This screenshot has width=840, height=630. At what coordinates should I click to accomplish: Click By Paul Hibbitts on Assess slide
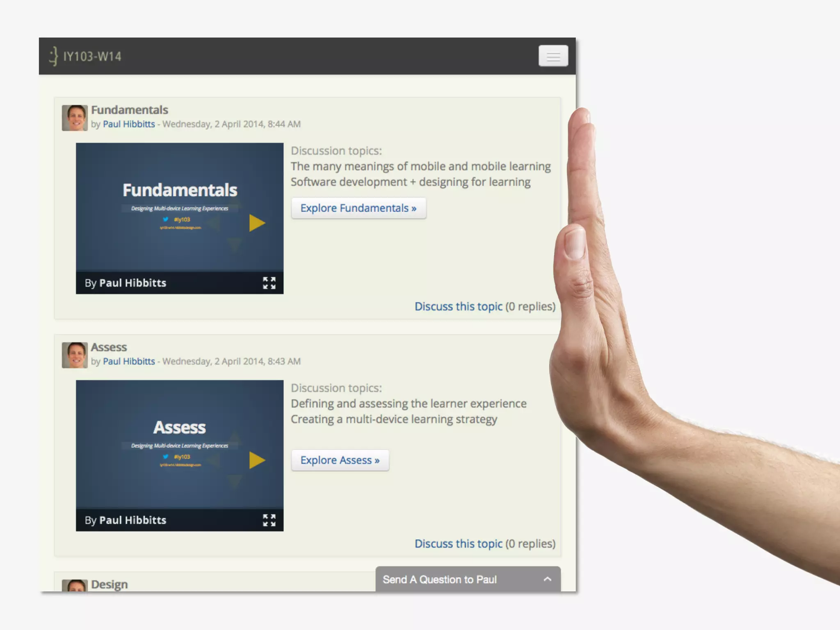[x=126, y=520]
